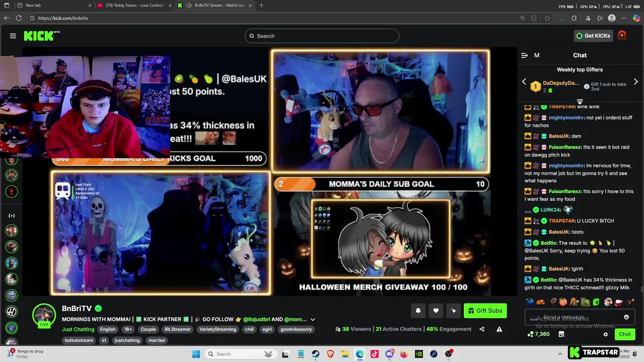The height and width of the screenshot is (362, 644).
Task: Open the Copilot sidebar icon
Action: [636, 18]
